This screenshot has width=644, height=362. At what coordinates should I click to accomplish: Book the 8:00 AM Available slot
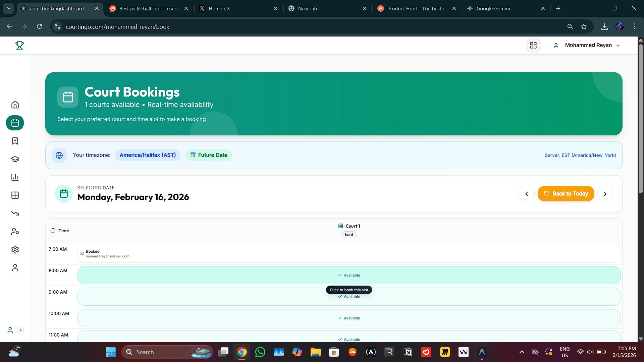click(x=349, y=275)
